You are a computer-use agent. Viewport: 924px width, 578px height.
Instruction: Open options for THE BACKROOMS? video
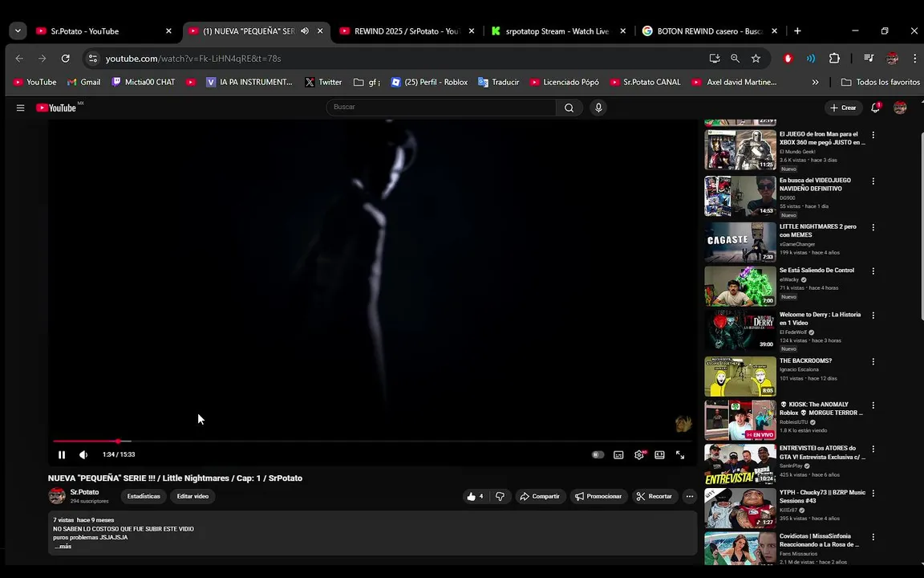tap(873, 361)
